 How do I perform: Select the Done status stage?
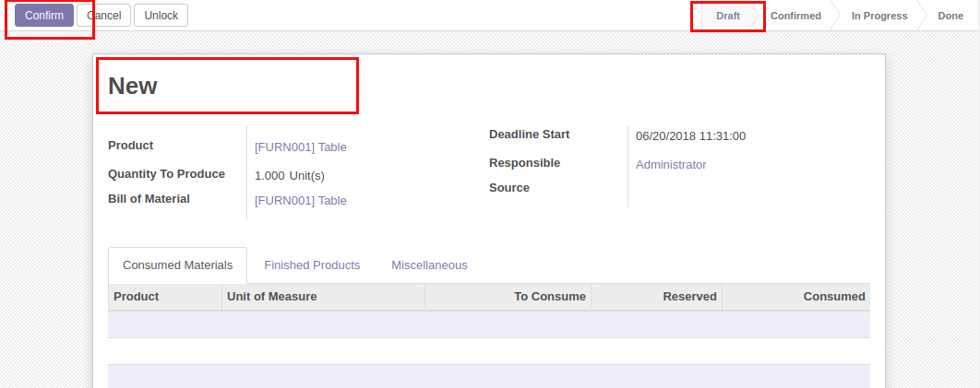tap(950, 16)
